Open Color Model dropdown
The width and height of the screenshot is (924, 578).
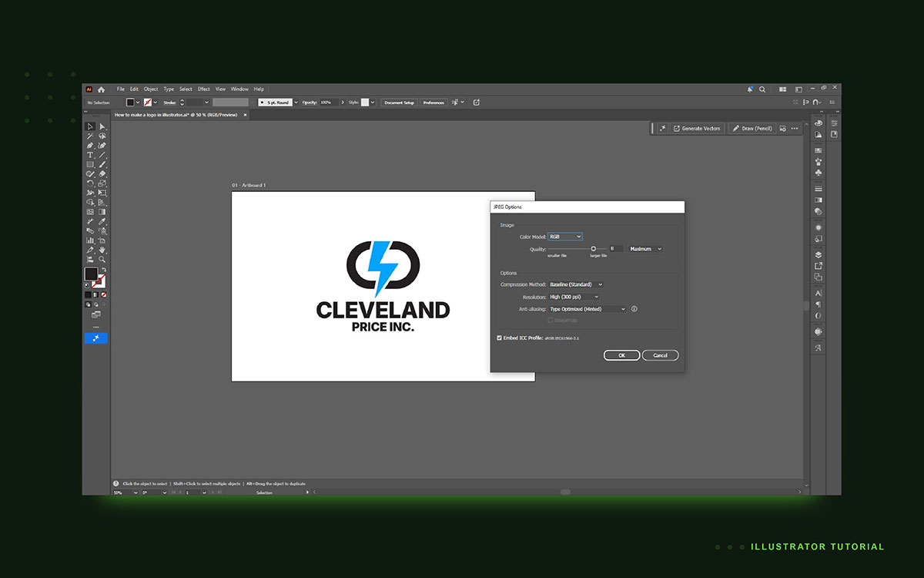point(565,237)
